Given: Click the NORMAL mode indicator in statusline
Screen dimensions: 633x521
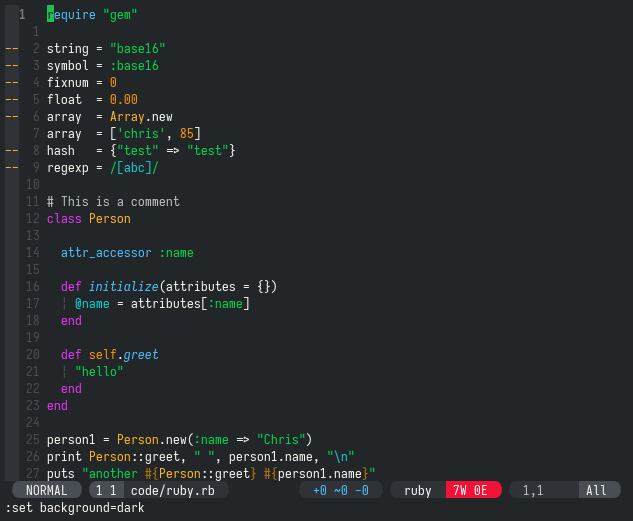Looking at the screenshot, I should pyautogui.click(x=47, y=490).
